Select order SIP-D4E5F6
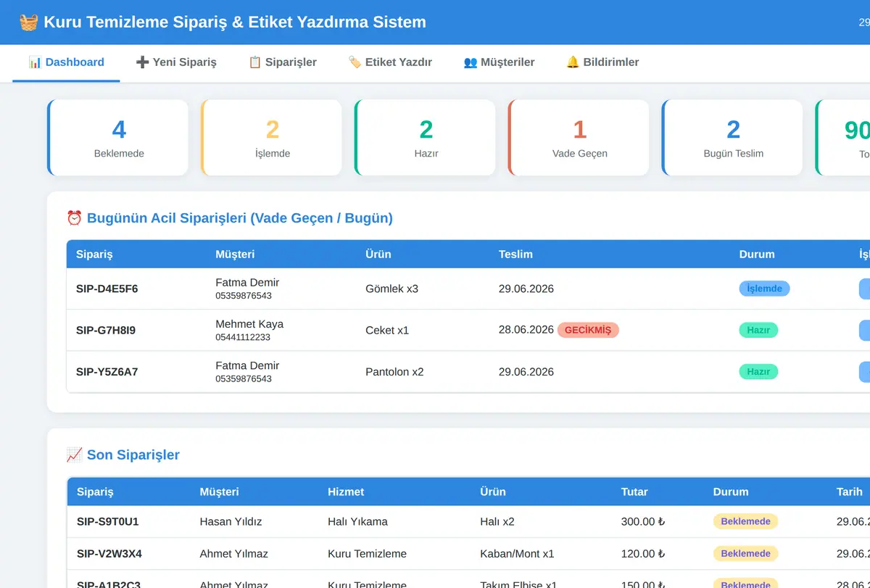 tap(107, 289)
